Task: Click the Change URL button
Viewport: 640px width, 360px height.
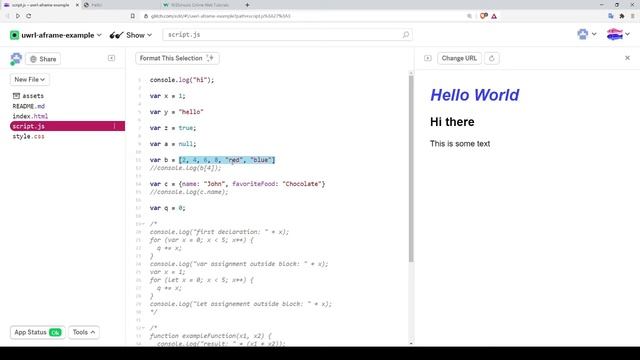Action: pyautogui.click(x=459, y=58)
